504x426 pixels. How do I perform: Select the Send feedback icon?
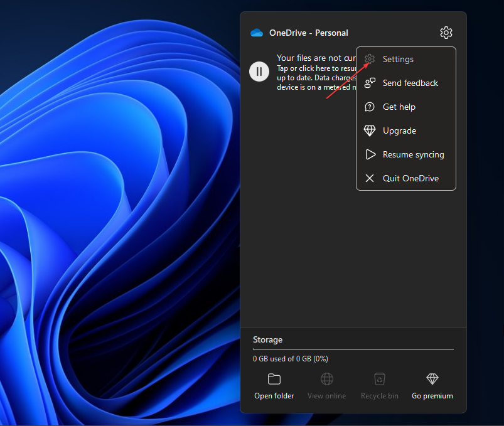(x=370, y=83)
